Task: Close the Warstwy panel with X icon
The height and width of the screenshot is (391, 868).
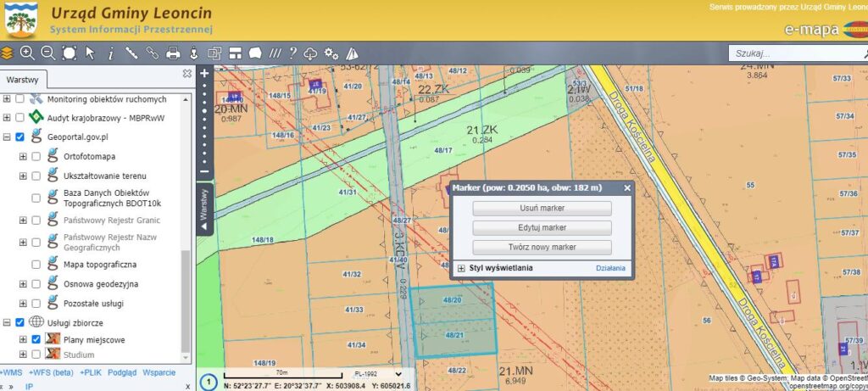Action: [187, 73]
